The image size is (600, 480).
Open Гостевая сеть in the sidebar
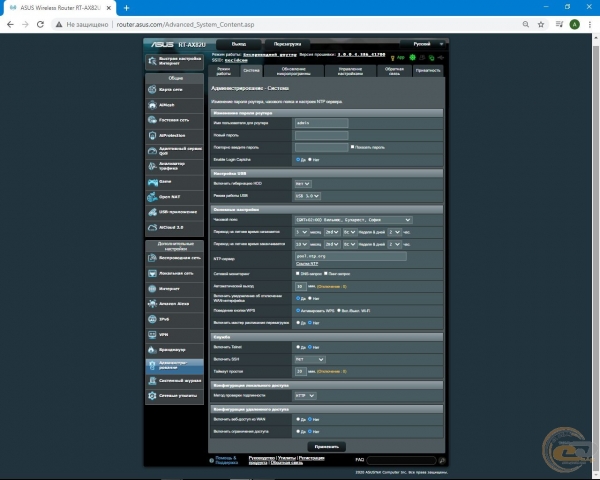[174, 120]
